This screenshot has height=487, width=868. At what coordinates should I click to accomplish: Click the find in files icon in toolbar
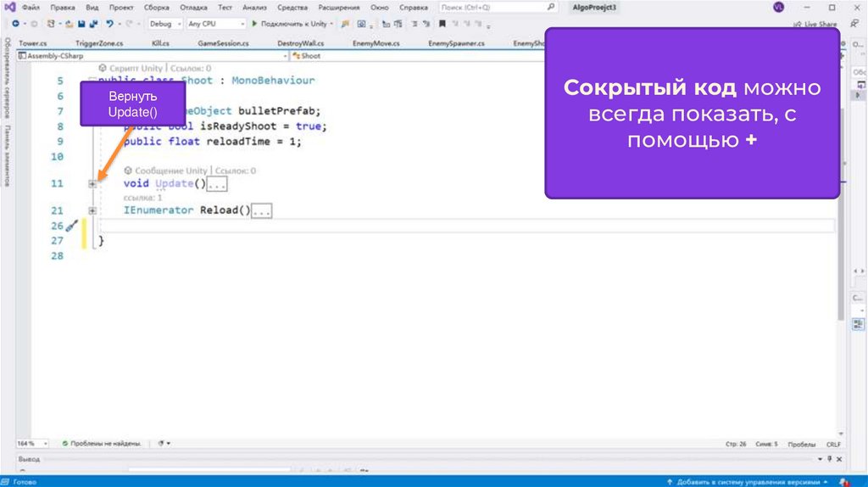click(345, 24)
